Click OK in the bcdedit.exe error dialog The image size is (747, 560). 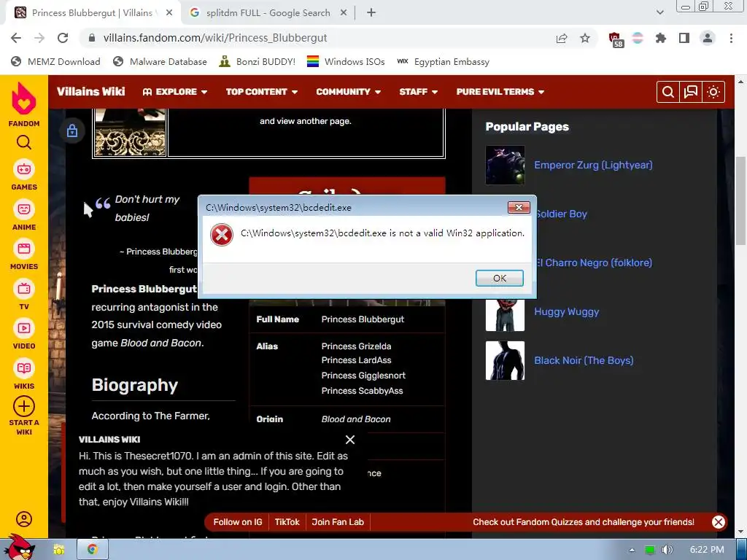coord(499,278)
